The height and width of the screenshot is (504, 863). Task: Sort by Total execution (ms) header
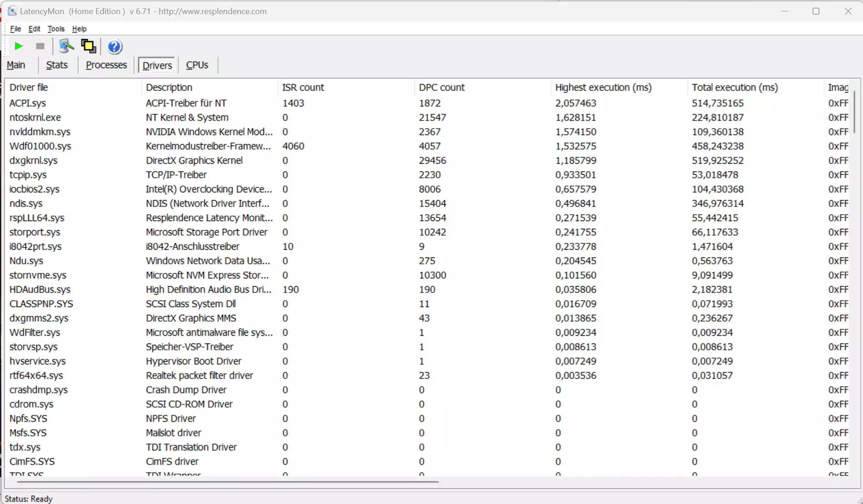[755, 87]
